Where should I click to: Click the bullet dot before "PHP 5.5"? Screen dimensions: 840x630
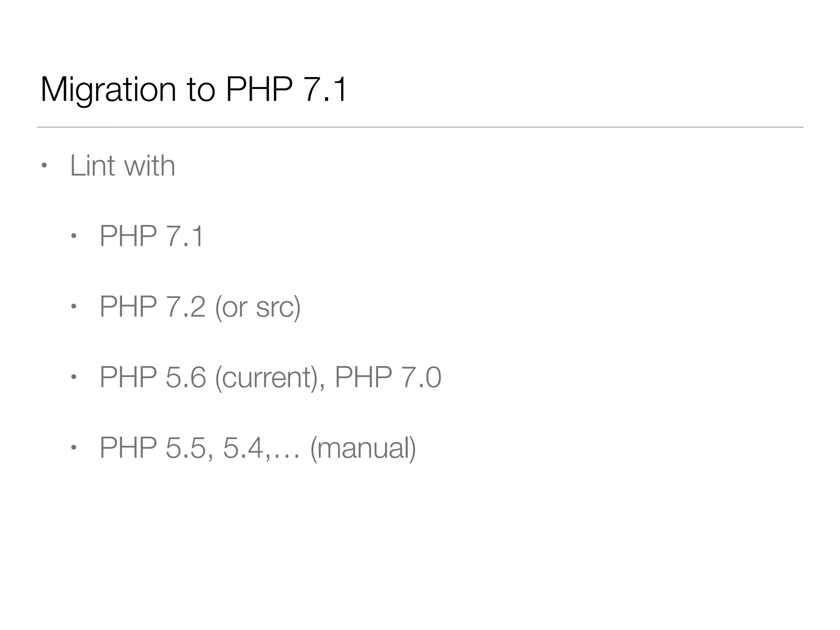pos(74,448)
